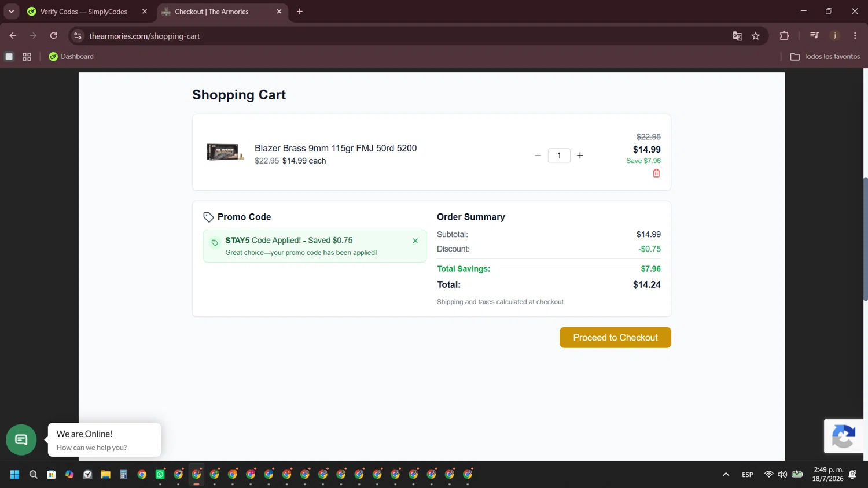Reload the shopping cart page

tap(54, 36)
